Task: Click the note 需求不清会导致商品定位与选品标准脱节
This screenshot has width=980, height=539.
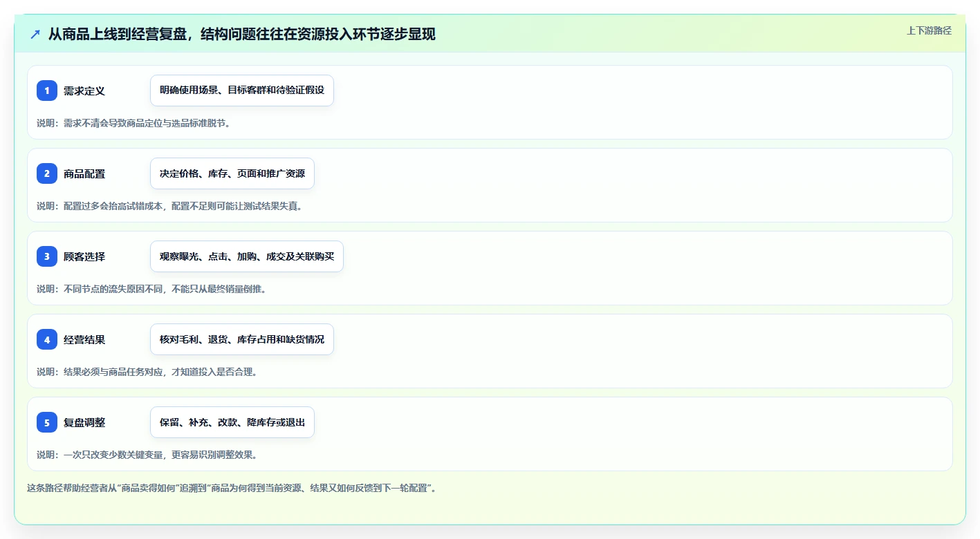Action: (x=133, y=123)
